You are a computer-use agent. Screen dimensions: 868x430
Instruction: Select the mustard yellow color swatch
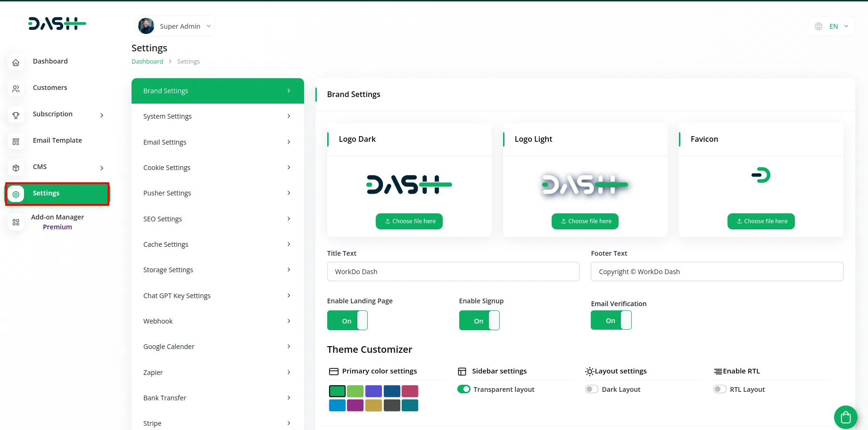click(x=373, y=405)
